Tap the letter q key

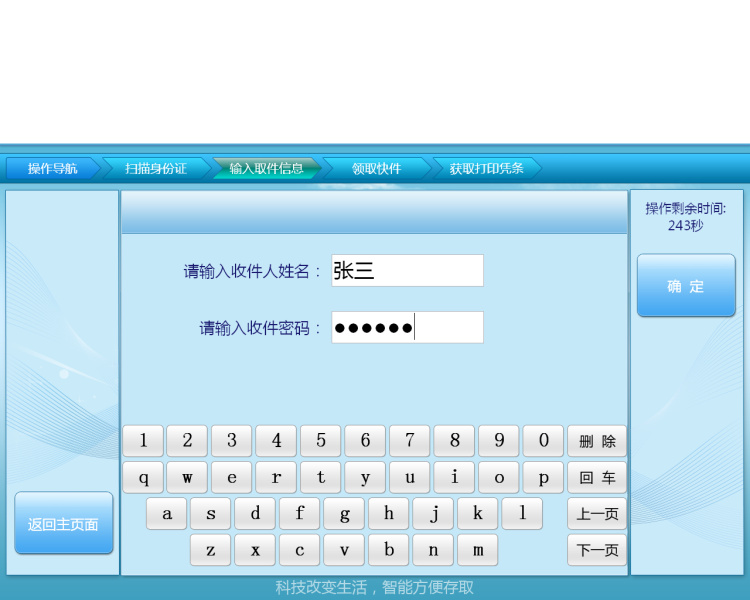tap(143, 478)
